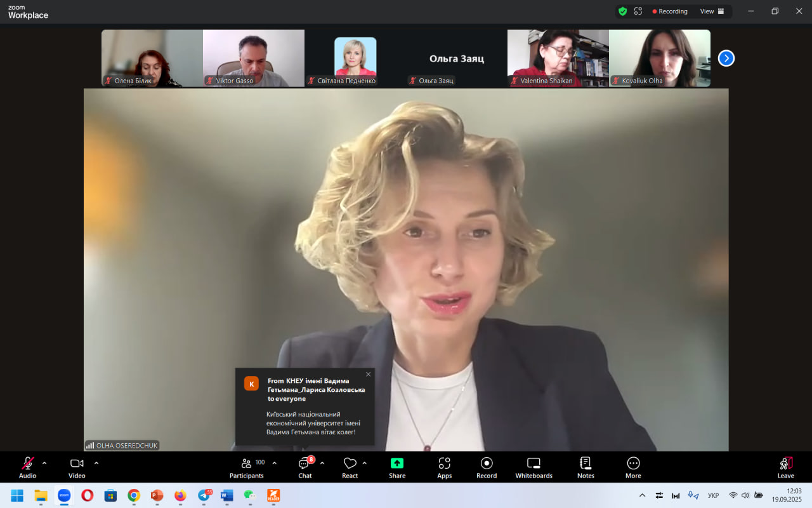
Task: Click the React heart icon
Action: click(350, 464)
